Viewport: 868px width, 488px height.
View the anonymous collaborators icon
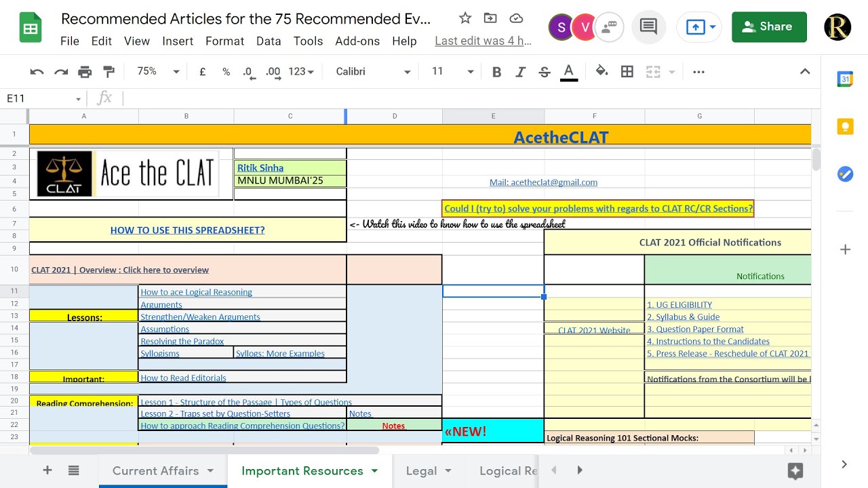[610, 27]
